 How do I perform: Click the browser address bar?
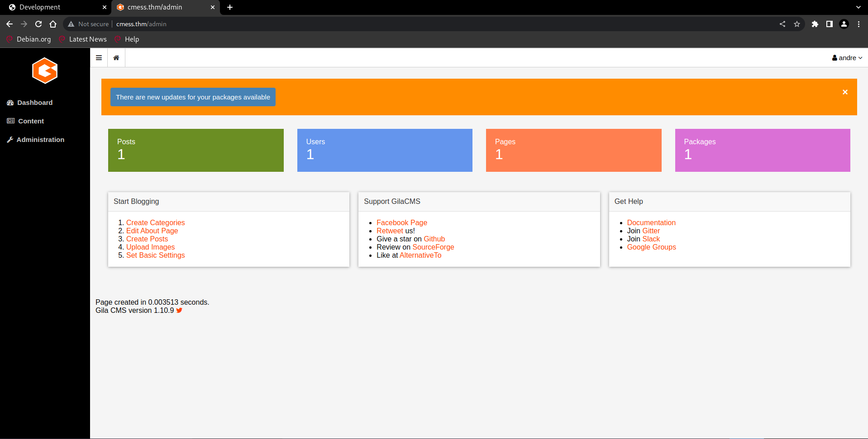click(x=272, y=24)
